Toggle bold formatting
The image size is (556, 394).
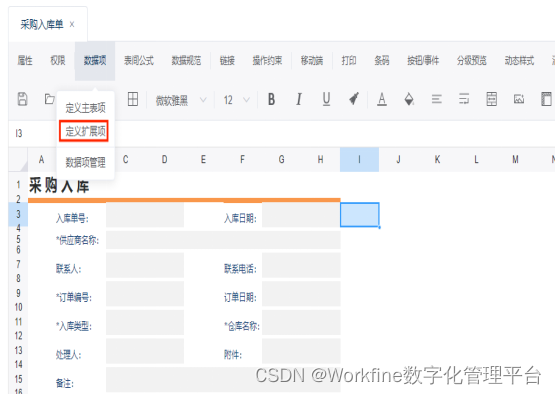click(271, 99)
